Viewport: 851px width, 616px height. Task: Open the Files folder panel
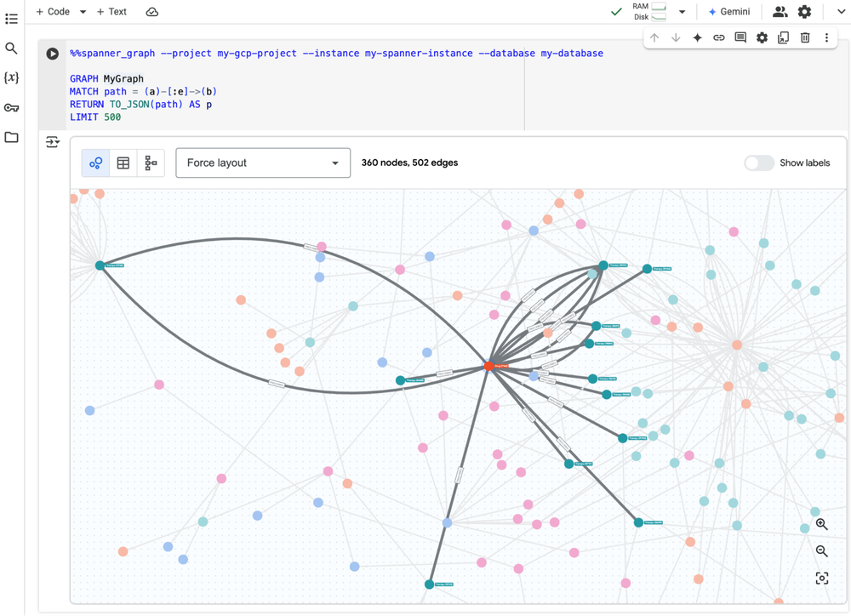pyautogui.click(x=11, y=137)
